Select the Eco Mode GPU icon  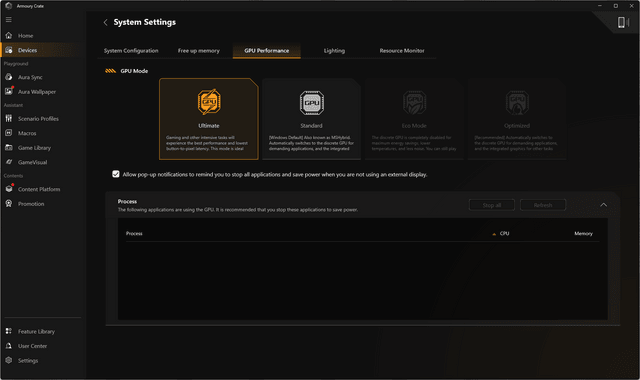tap(414, 102)
